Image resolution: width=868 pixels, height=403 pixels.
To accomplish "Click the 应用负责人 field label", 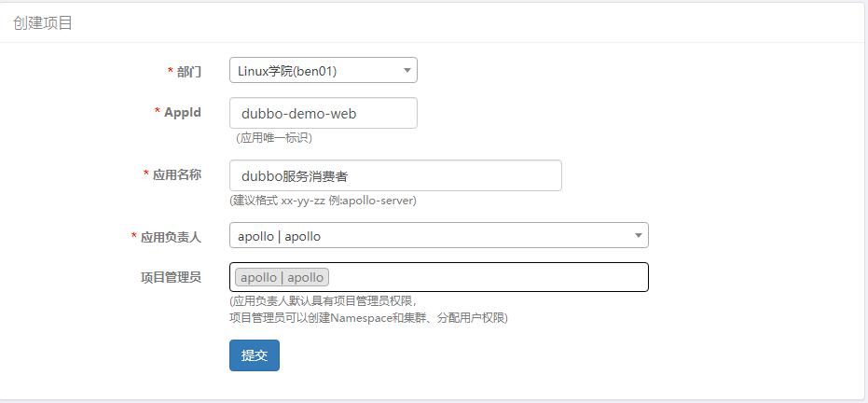I will [171, 237].
